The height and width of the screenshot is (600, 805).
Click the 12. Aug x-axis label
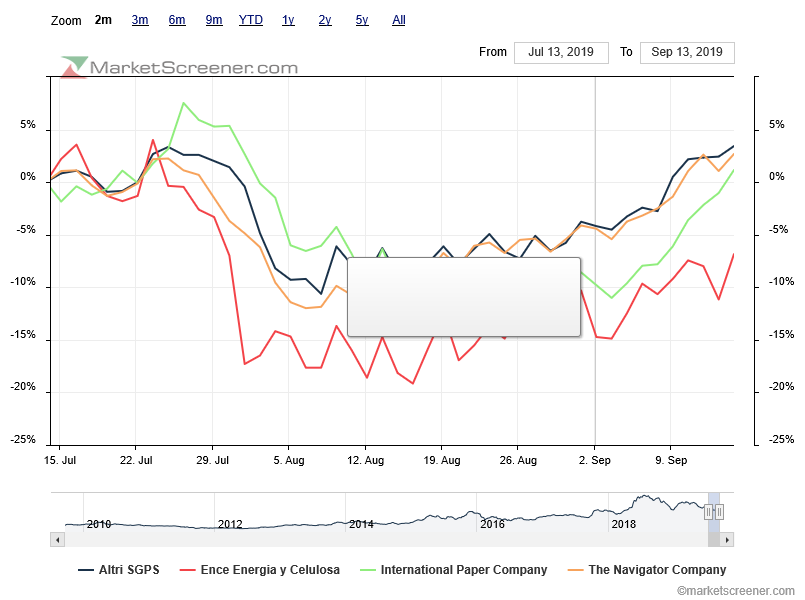[366, 460]
